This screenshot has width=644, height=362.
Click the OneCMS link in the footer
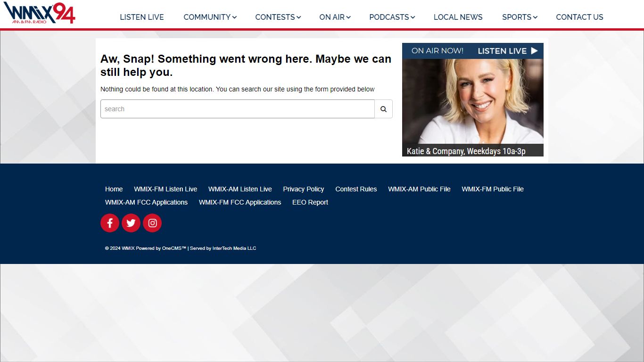pos(174,248)
